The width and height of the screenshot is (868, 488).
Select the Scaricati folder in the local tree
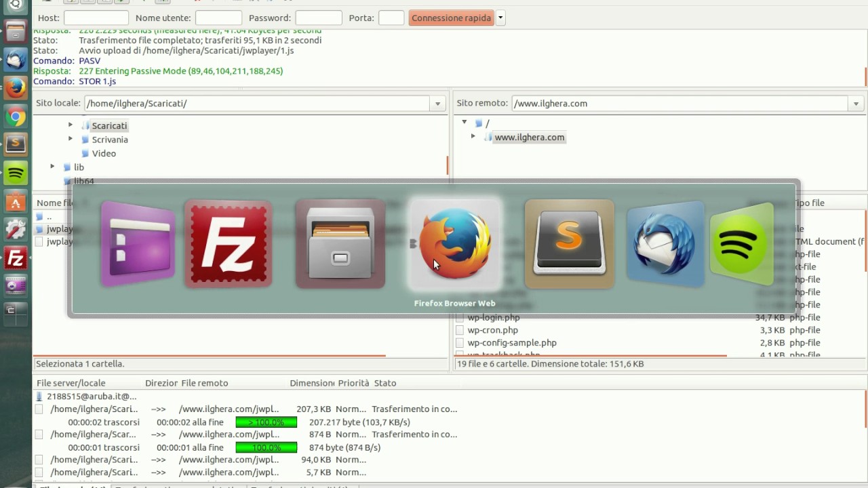(109, 125)
